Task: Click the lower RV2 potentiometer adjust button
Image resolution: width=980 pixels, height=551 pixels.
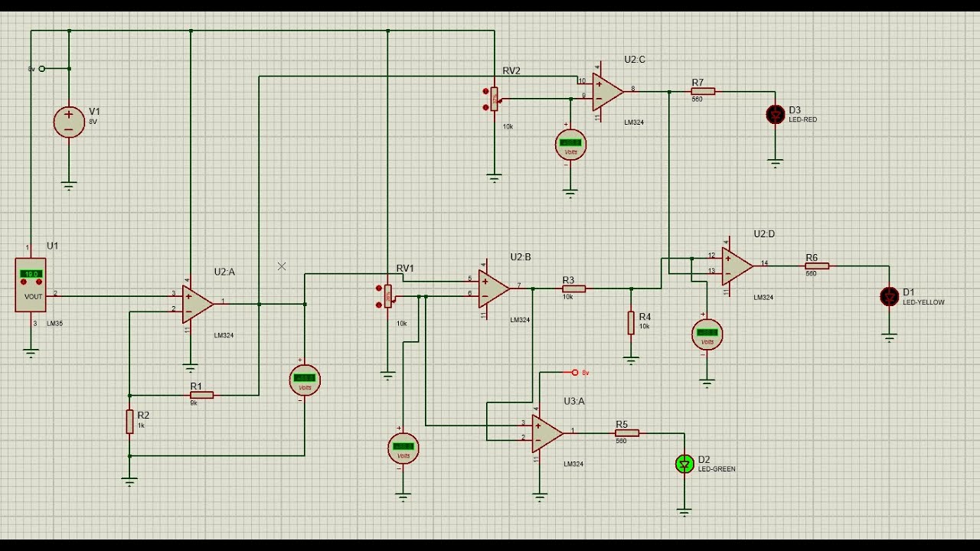Action: click(x=485, y=108)
